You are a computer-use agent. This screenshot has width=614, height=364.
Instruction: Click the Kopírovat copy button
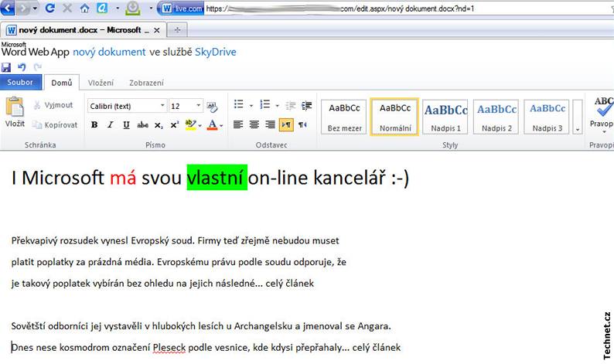point(55,125)
